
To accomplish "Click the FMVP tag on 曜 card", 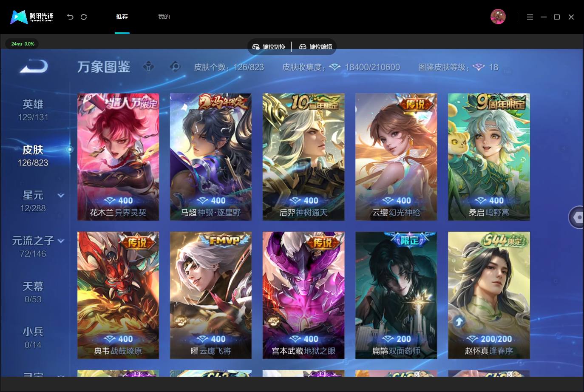I will (224, 241).
